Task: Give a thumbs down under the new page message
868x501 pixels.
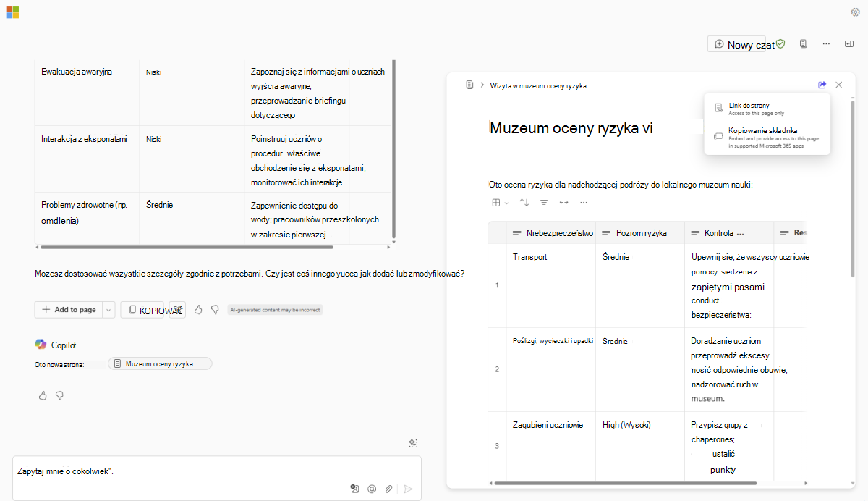Action: [x=59, y=395]
